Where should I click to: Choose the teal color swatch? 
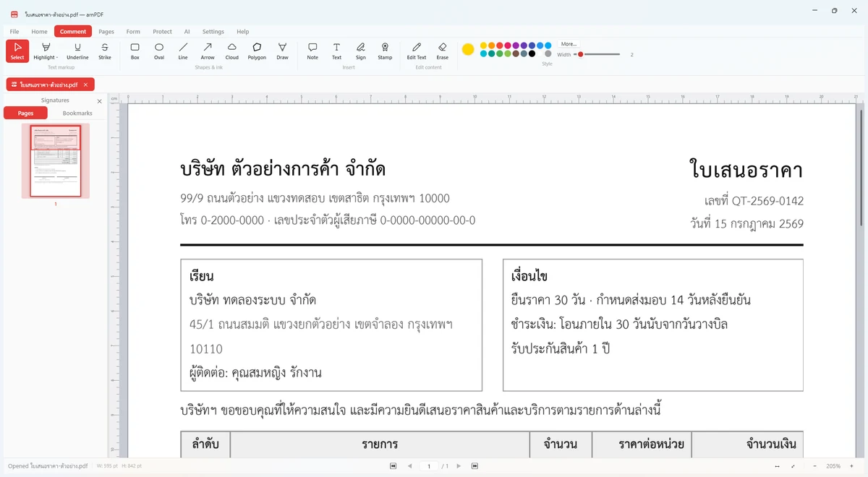[x=492, y=53]
